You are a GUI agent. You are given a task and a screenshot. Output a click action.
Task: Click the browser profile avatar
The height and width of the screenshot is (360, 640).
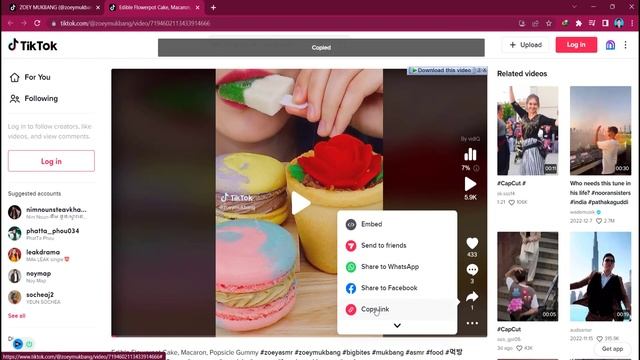[x=619, y=23]
